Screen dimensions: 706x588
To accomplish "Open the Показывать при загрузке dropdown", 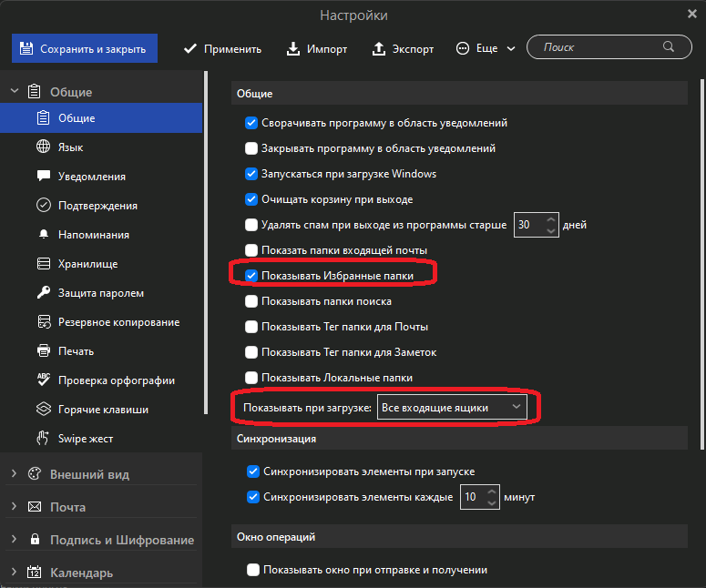I will pyautogui.click(x=452, y=407).
